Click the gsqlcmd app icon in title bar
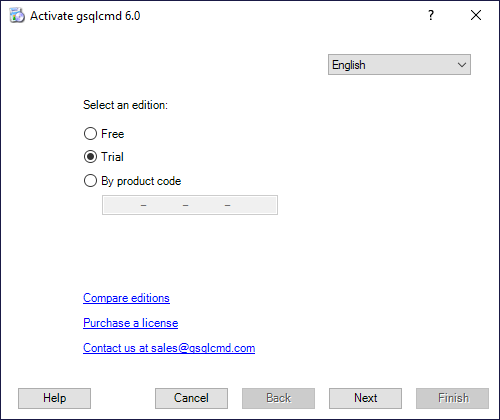Screen dimensions: 500x420 (17, 16)
